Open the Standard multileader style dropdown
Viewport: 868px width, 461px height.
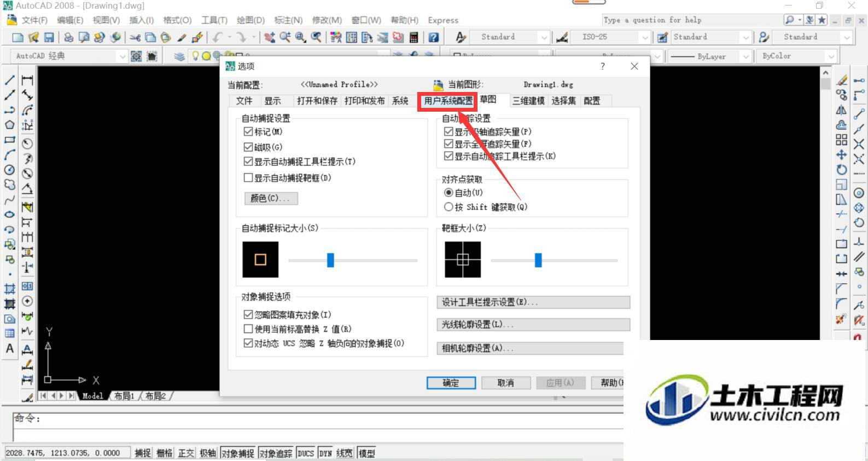tap(847, 37)
